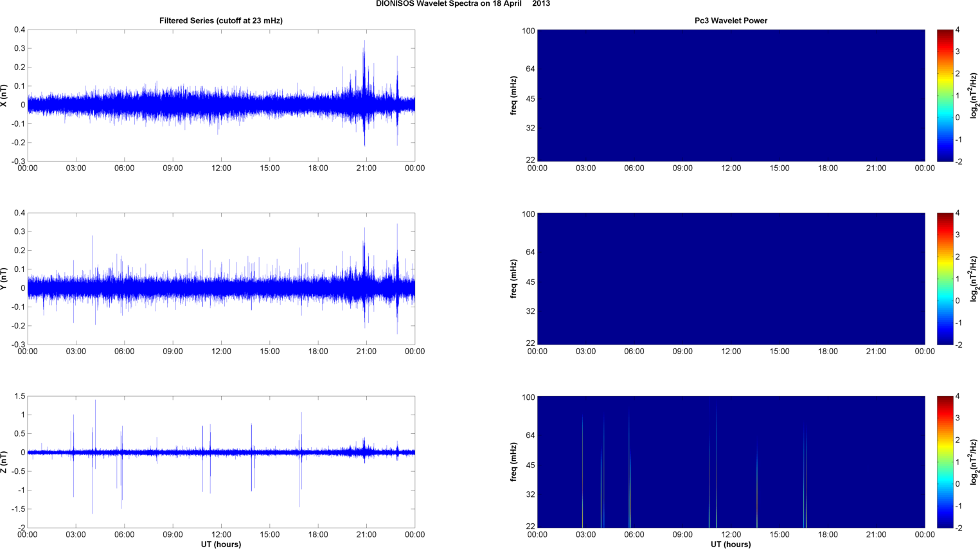Click the 45 frequency tick of the Y wavelet plot
This screenshot has height=549, width=980.
530,282
